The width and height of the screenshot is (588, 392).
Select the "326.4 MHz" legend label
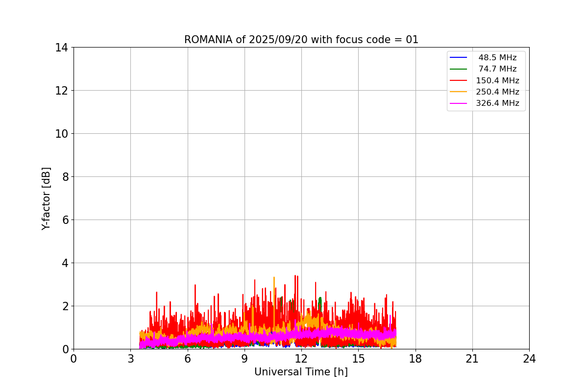[x=497, y=103]
